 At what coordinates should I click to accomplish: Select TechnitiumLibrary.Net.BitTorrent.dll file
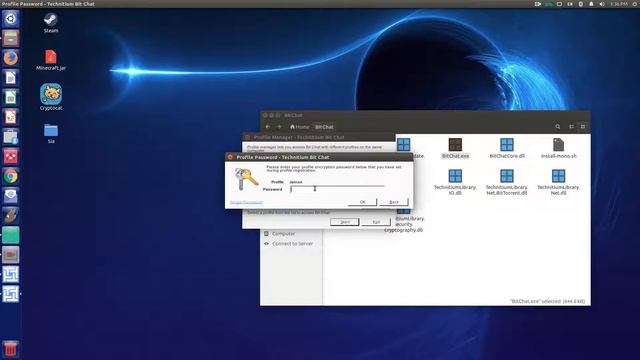coord(507,182)
